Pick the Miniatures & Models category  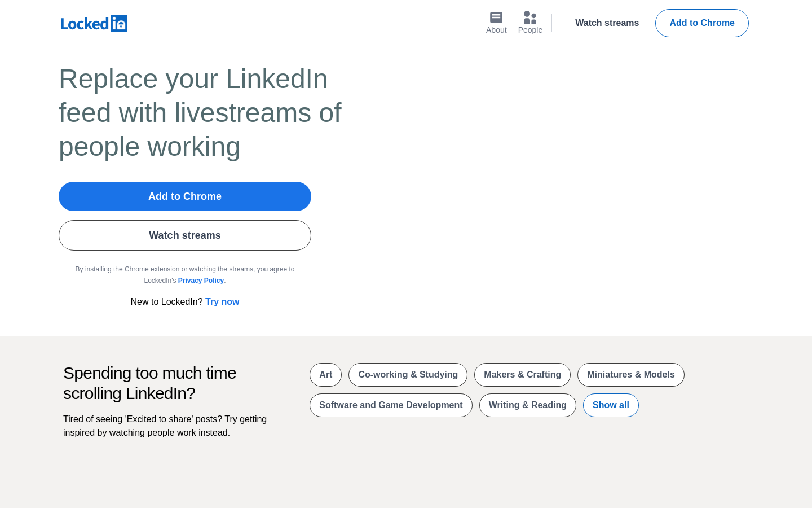(x=631, y=375)
